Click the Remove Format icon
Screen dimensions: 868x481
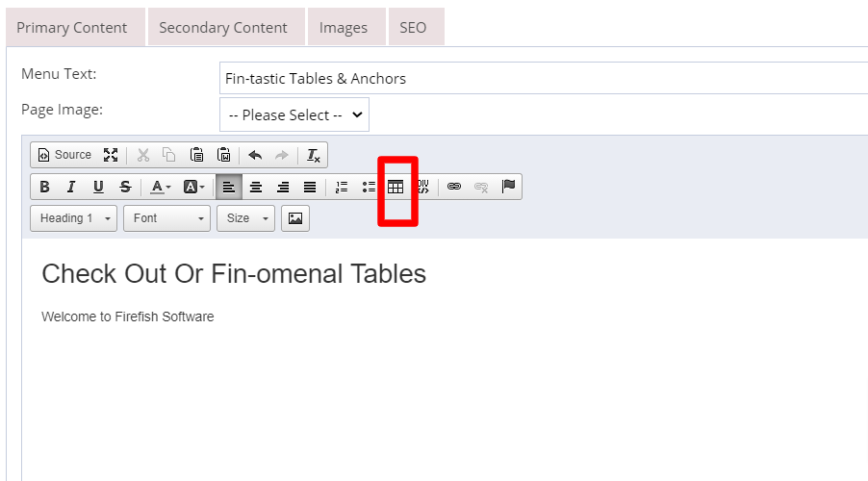(314, 155)
